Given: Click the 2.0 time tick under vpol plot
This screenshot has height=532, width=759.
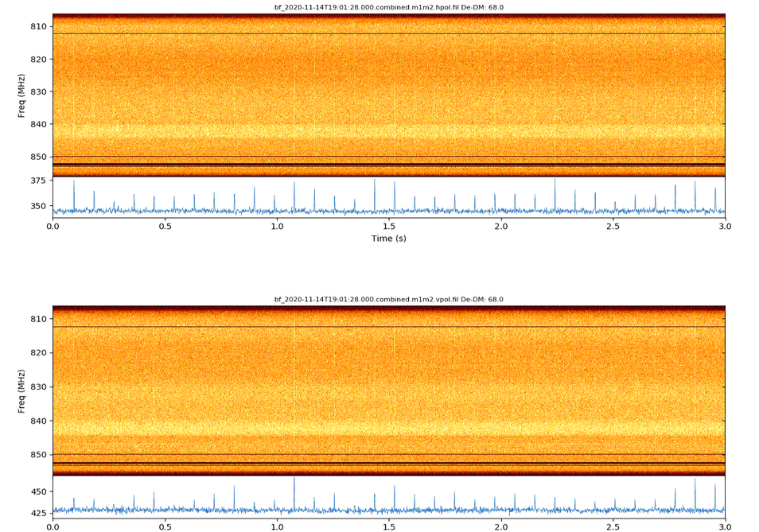Looking at the screenshot, I should tap(501, 526).
